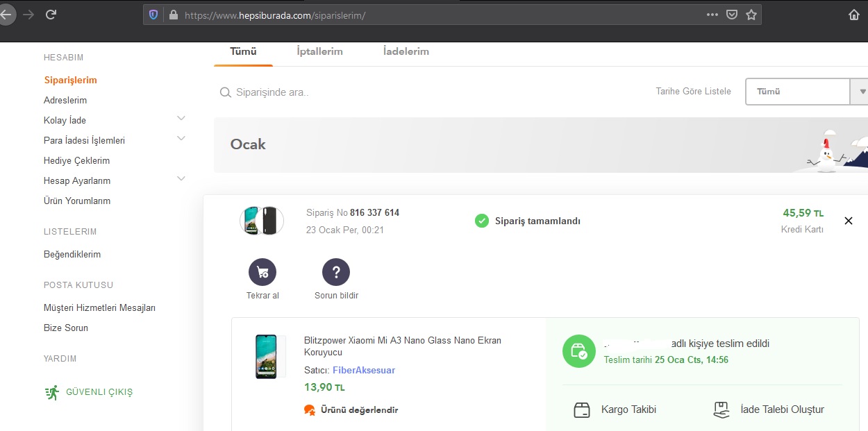
Task: Expand the Para İadesi İşlemleri chevron
Action: pos(181,139)
